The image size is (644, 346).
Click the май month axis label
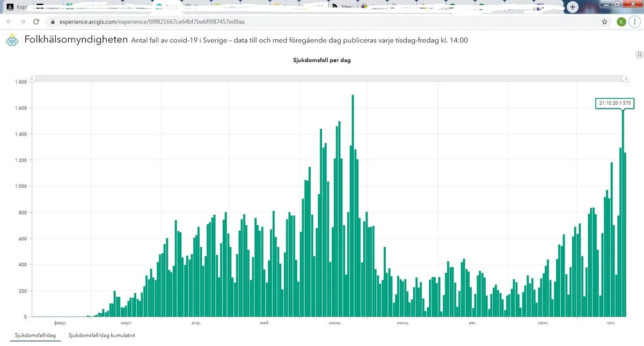coord(264,323)
